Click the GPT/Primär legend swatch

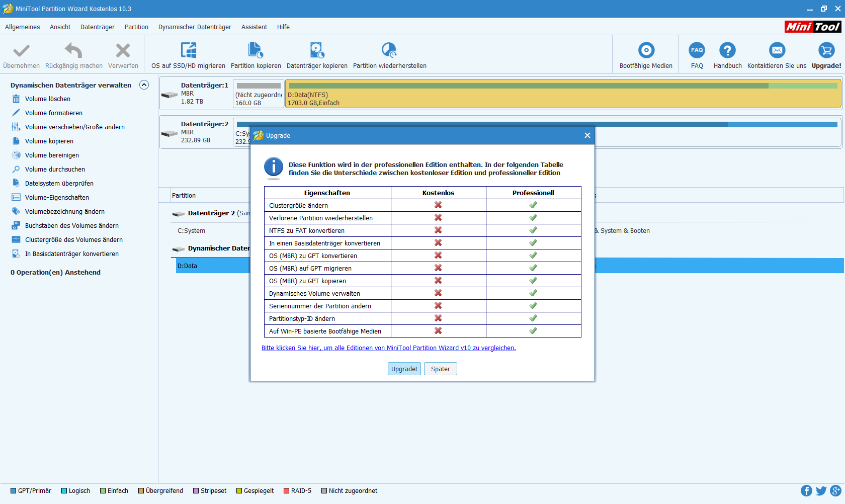pyautogui.click(x=14, y=491)
